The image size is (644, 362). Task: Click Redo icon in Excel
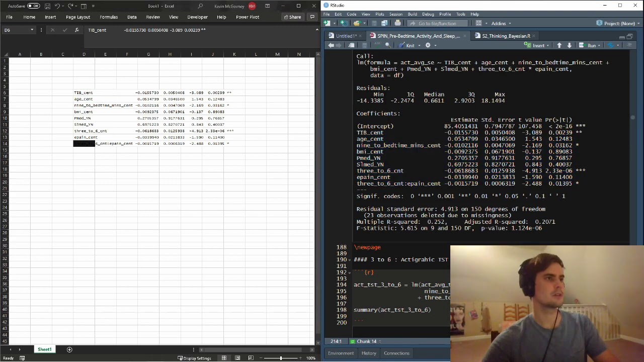coord(70,6)
